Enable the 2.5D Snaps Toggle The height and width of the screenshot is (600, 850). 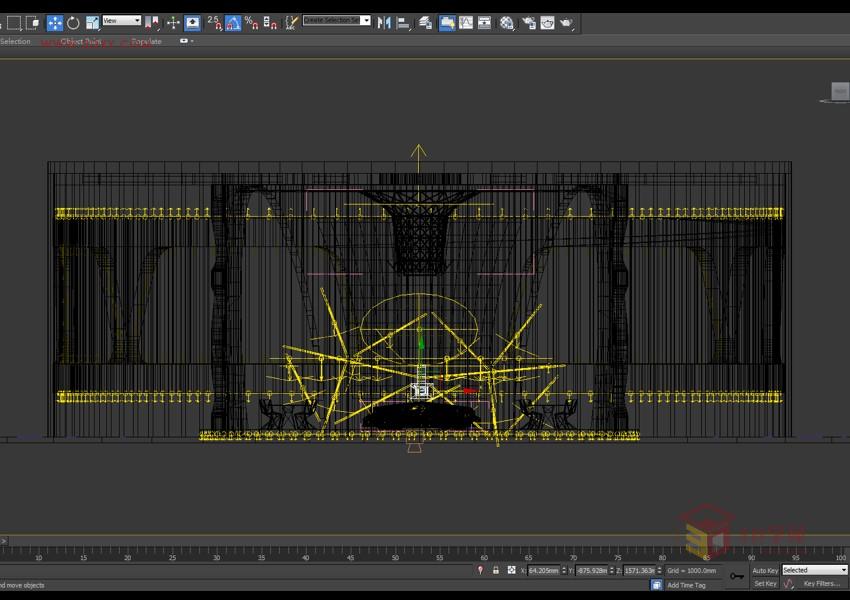click(213, 19)
